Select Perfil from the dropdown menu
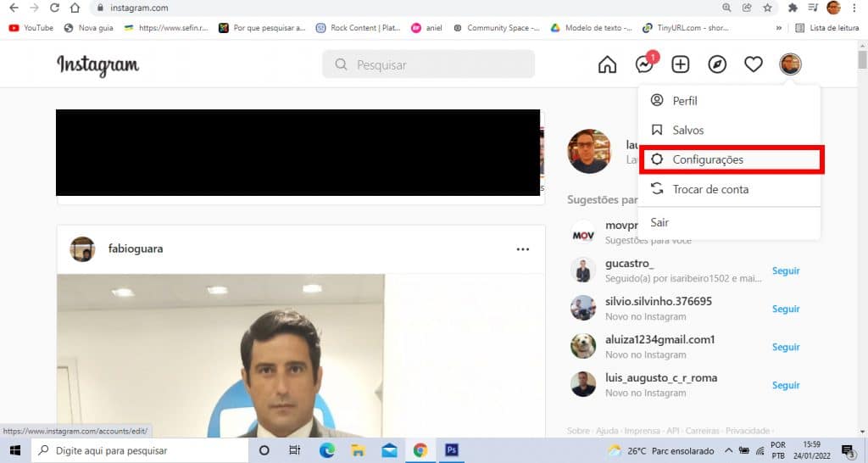Viewport: 868px width, 463px height. click(729, 101)
